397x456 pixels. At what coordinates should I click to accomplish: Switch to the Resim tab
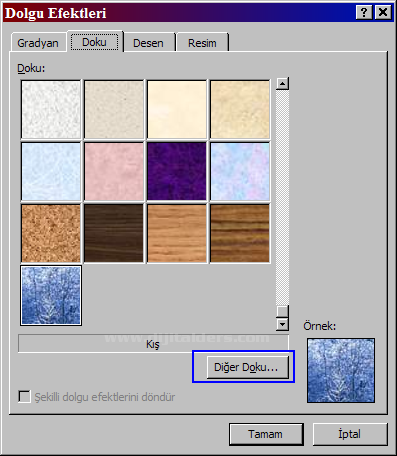coord(202,43)
